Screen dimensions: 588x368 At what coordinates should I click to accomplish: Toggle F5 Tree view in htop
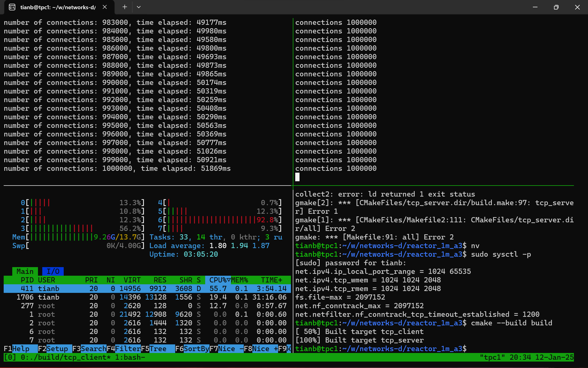[158, 349]
